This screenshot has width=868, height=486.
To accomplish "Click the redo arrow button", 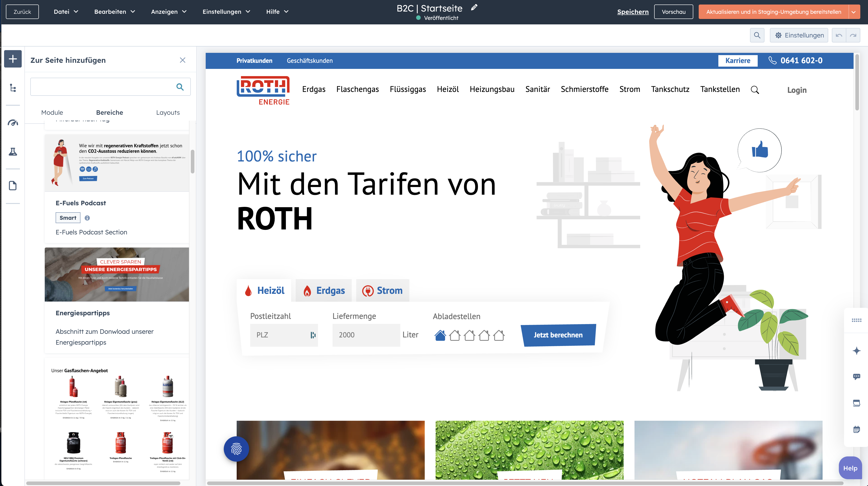I will coord(853,35).
